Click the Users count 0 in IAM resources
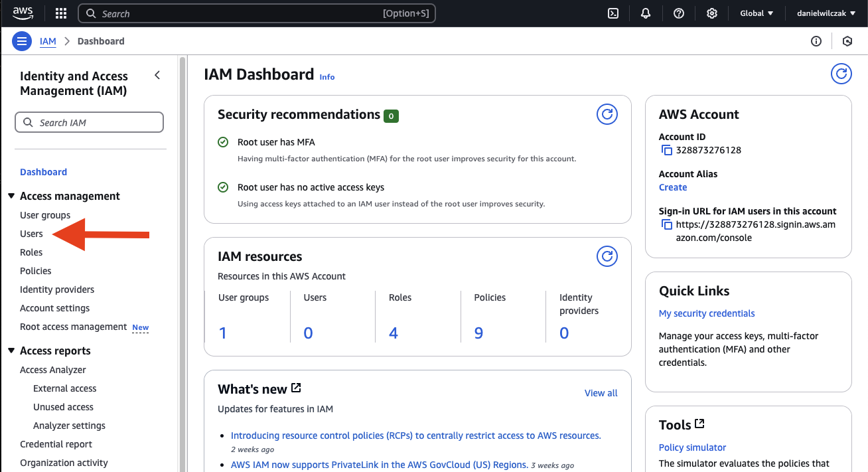This screenshot has height=472, width=868. point(308,333)
